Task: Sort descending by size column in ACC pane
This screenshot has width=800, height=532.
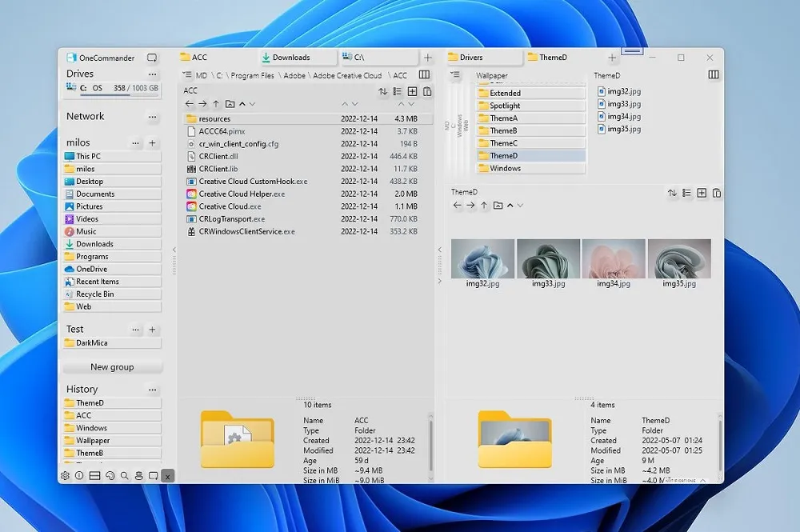Action: coord(411,104)
